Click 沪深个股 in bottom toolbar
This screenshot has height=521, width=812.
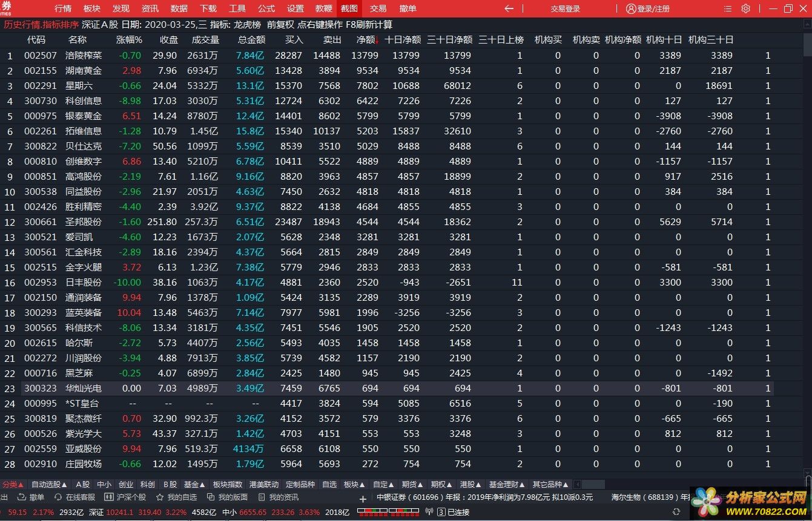[125, 497]
